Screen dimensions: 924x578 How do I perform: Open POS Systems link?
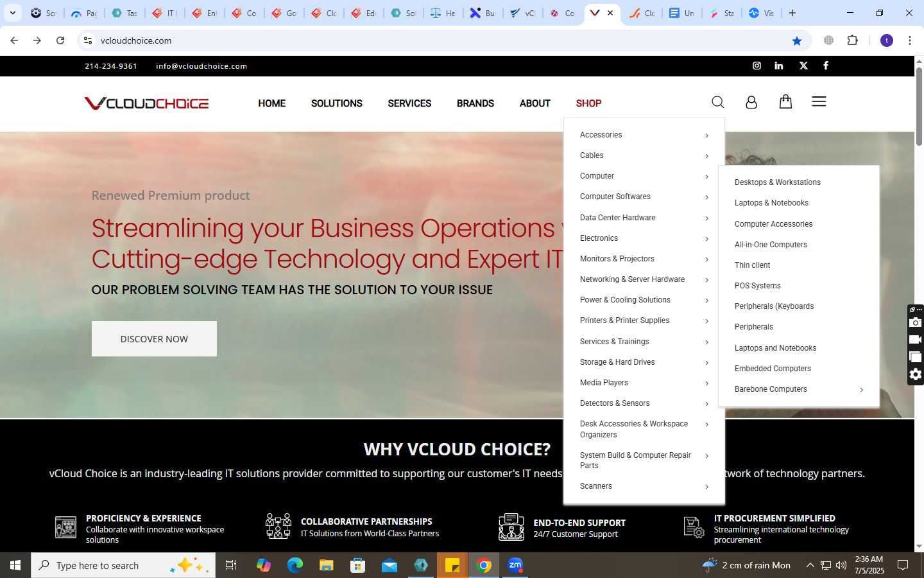pyautogui.click(x=758, y=286)
